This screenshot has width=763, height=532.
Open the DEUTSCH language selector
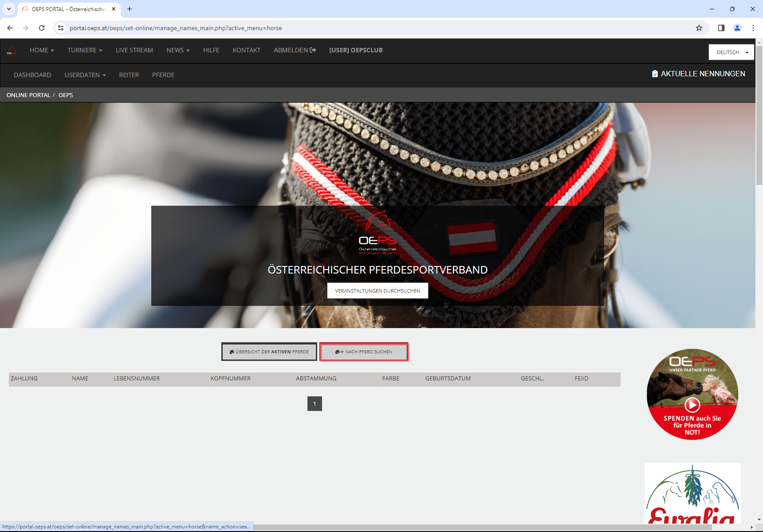tap(731, 52)
